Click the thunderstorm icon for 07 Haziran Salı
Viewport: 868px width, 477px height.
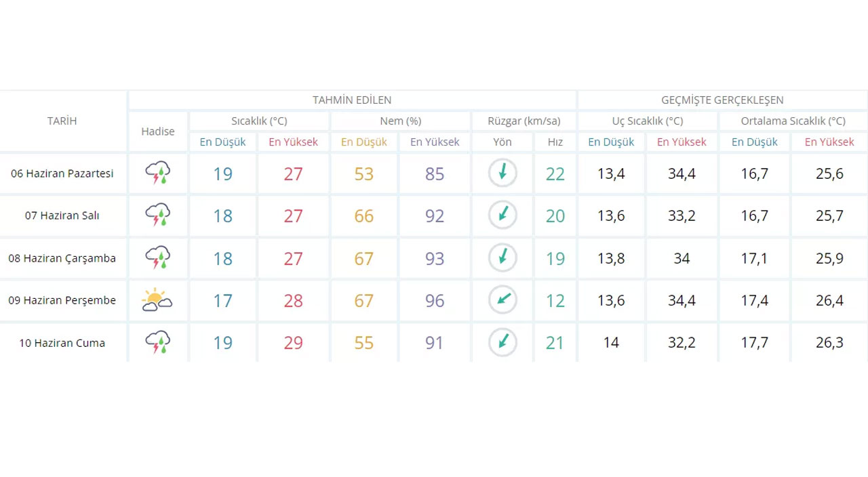click(157, 215)
